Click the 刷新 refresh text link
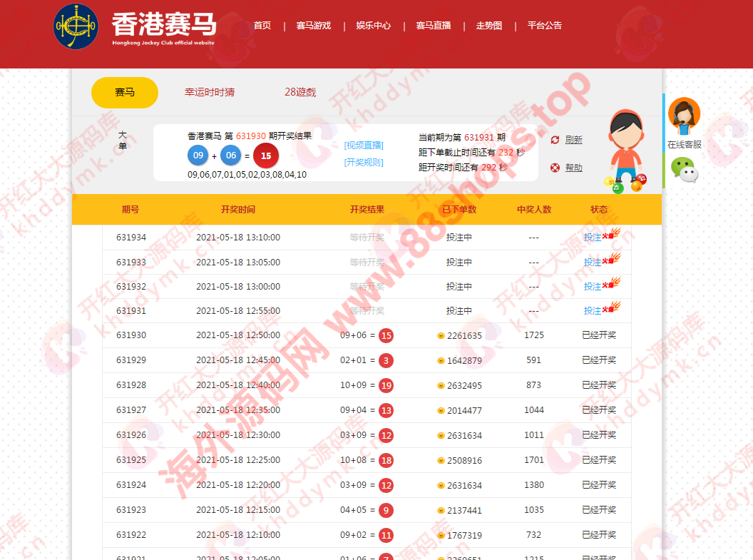 click(574, 140)
